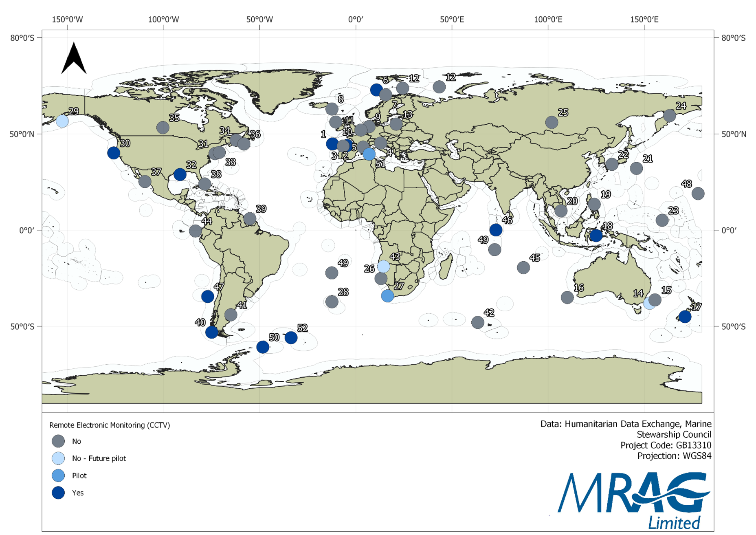Click marker 17 near New Zealand
The image size is (756, 535).
click(x=685, y=317)
